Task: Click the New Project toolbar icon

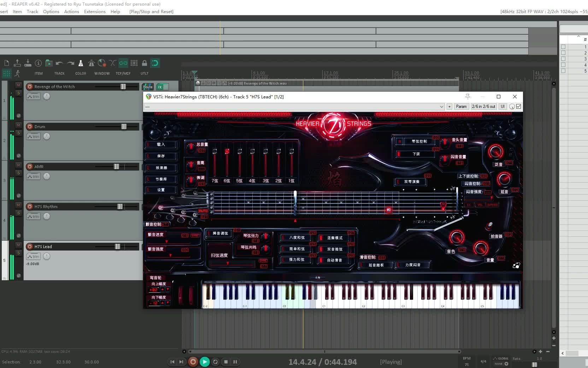Action: click(x=7, y=63)
